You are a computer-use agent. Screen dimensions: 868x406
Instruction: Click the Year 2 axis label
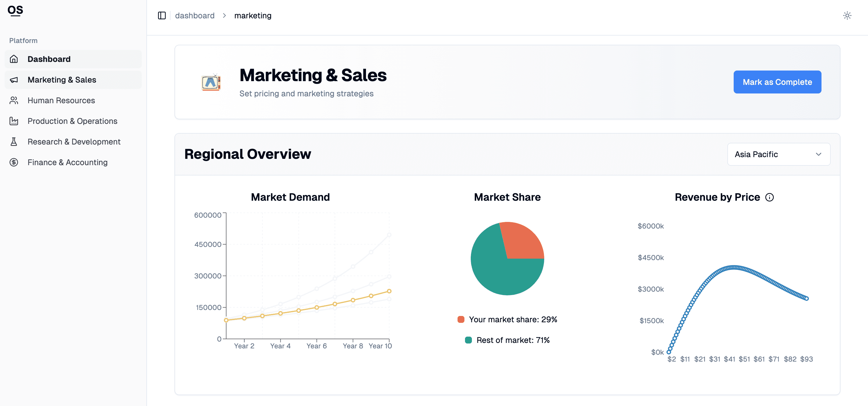point(244,346)
